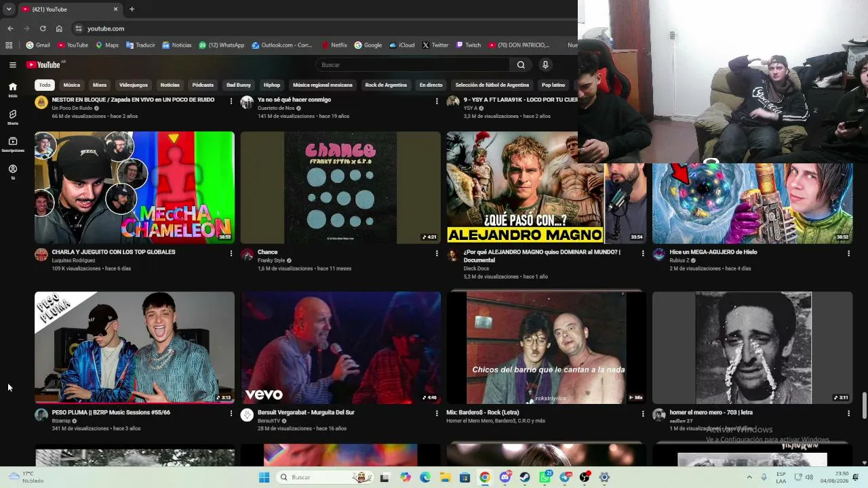Open the Dieck Docs channel link

[476, 268]
